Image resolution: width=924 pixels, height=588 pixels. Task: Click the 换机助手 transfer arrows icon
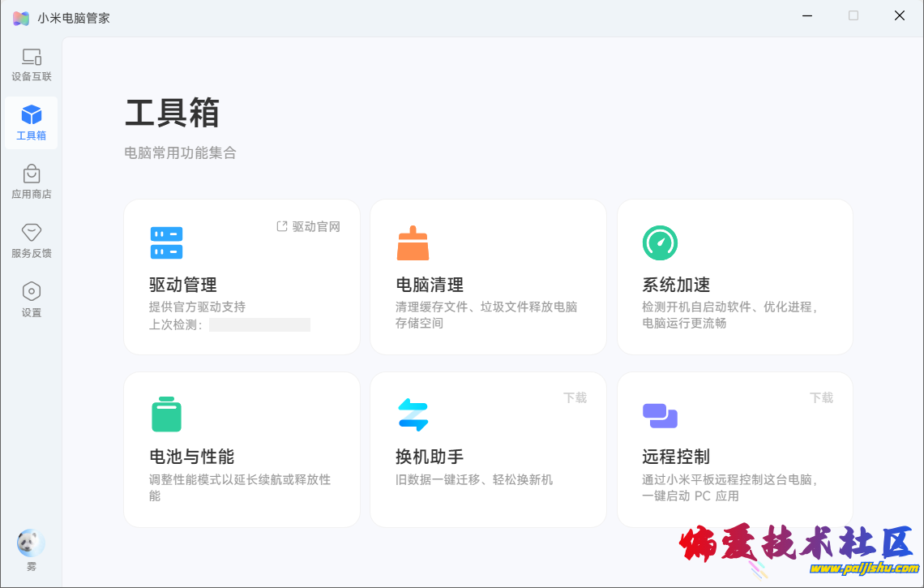[x=413, y=414]
